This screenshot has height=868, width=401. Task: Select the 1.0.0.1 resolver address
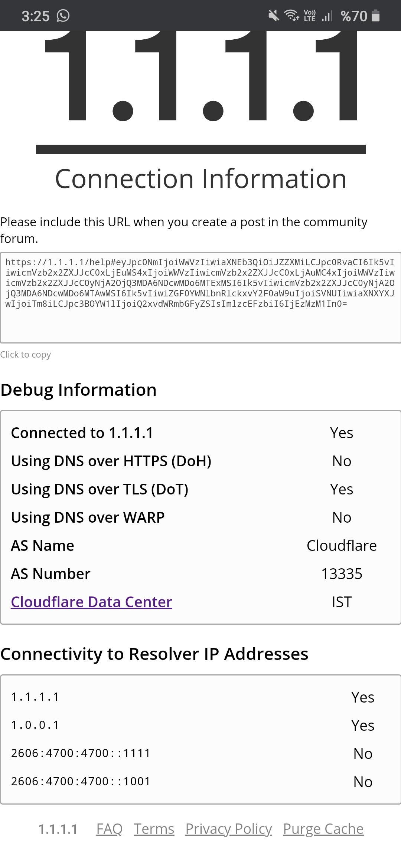click(x=35, y=725)
